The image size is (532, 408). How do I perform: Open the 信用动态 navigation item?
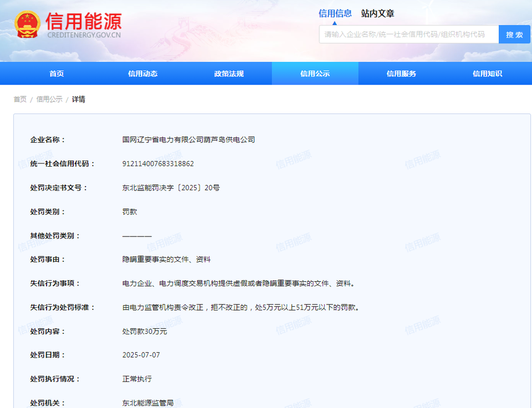(x=142, y=73)
